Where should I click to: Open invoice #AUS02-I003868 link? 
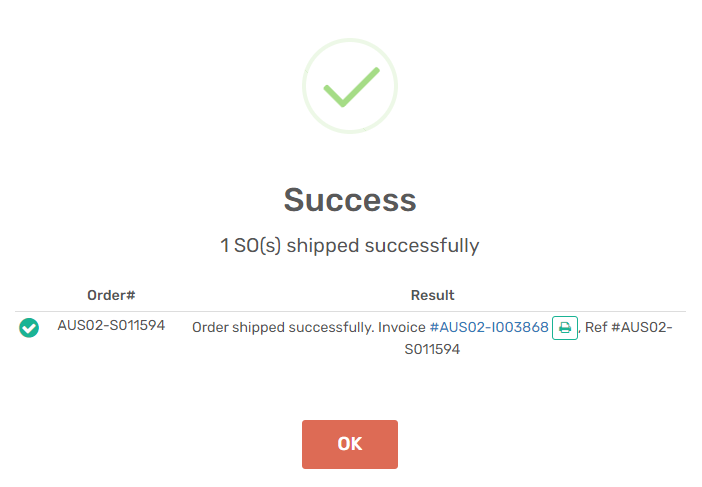click(489, 327)
